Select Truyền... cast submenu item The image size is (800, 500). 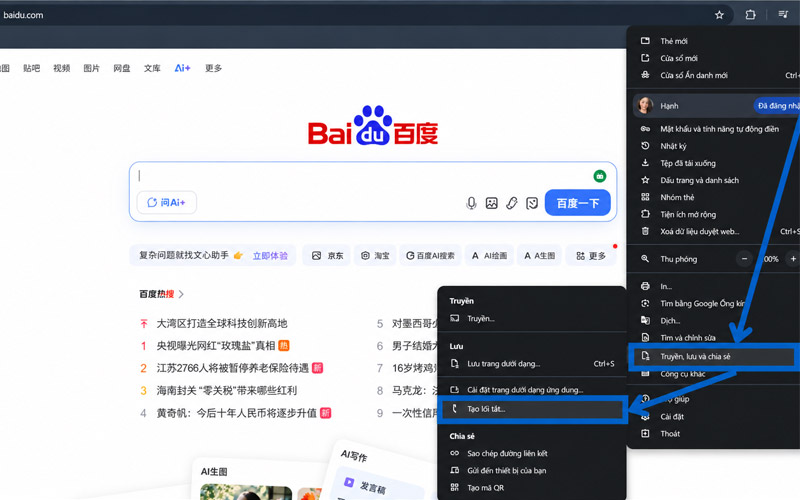pos(532,318)
